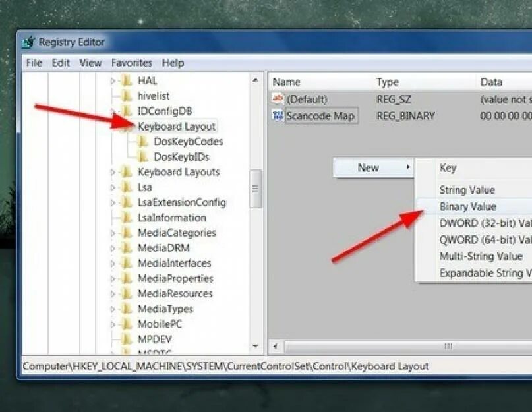Expand the Keyboard Layouts node
Image resolution: width=532 pixels, height=412 pixels.
[x=113, y=173]
